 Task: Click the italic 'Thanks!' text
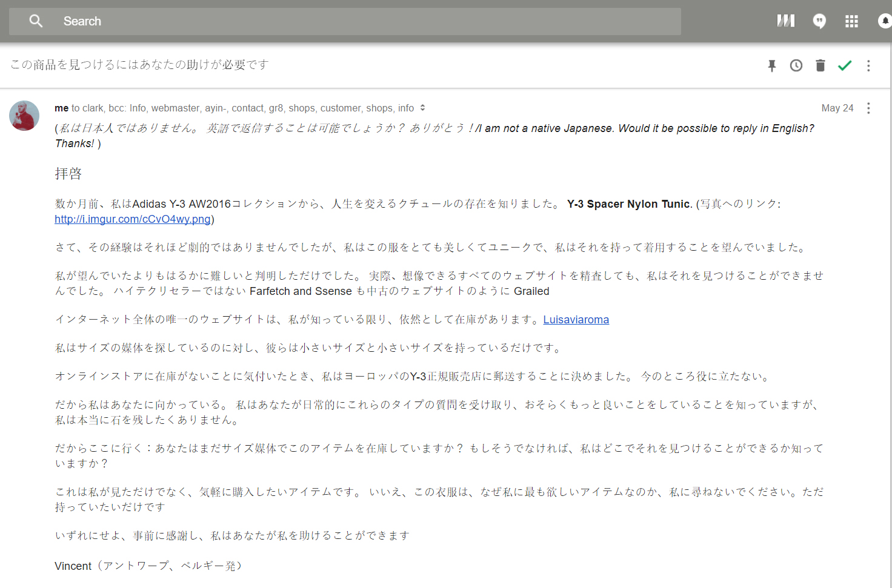(x=75, y=144)
